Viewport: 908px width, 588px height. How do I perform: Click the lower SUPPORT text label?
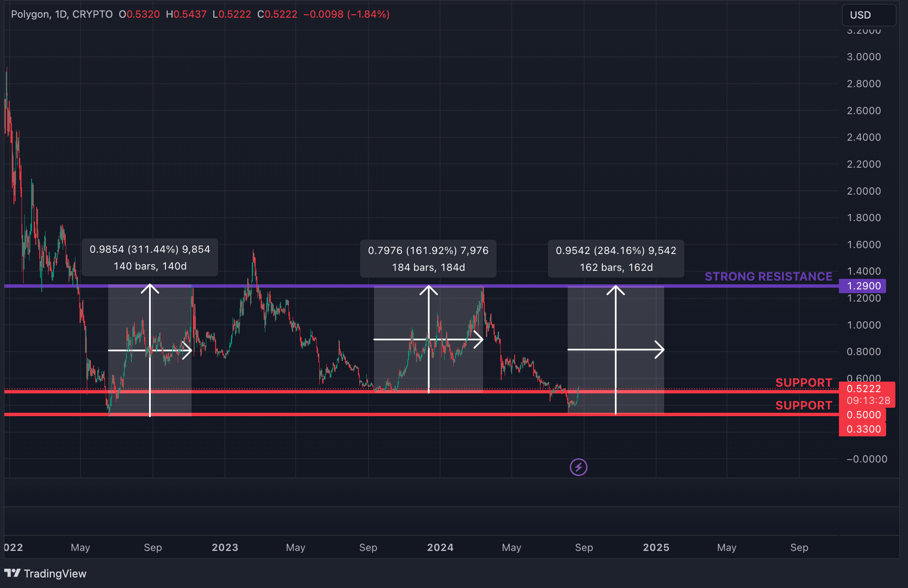pyautogui.click(x=804, y=405)
